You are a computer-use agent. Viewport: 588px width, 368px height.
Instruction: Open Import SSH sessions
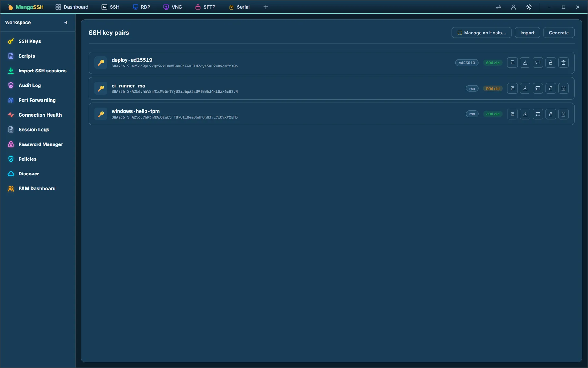38,71
